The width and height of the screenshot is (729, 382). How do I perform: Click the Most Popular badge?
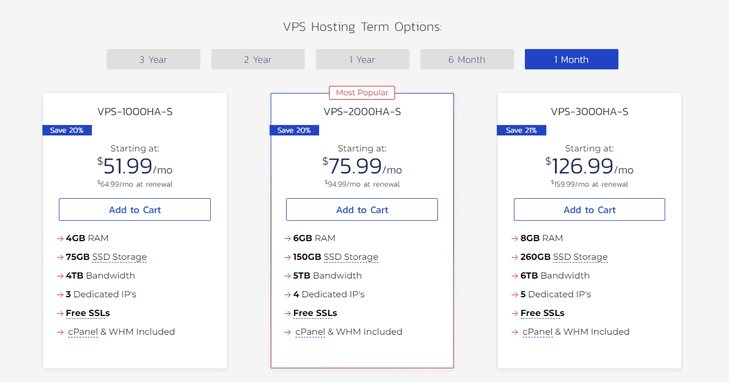click(x=362, y=92)
